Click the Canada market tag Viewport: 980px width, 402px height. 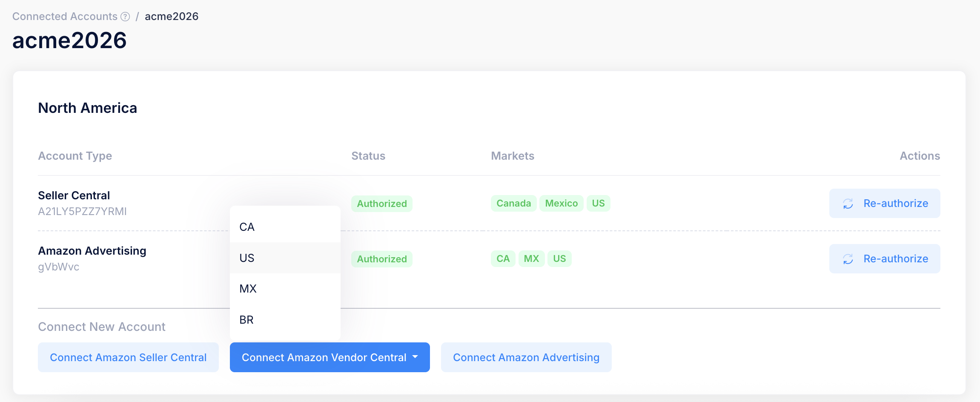point(513,204)
